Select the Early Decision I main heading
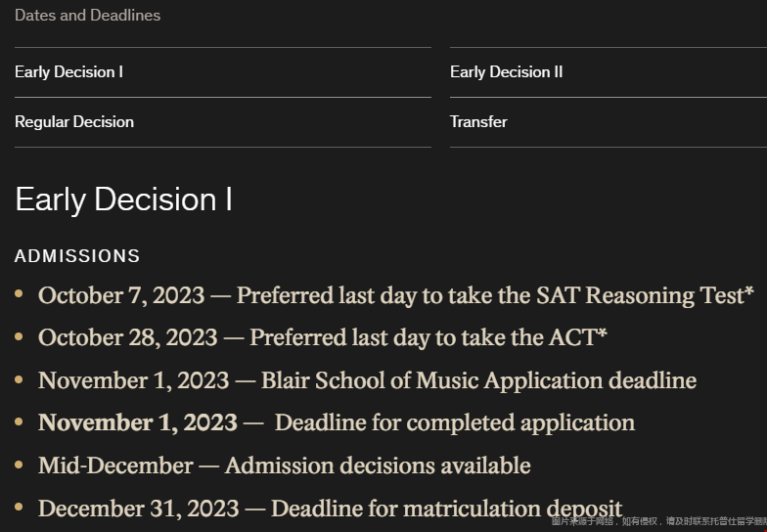 pyautogui.click(x=123, y=199)
